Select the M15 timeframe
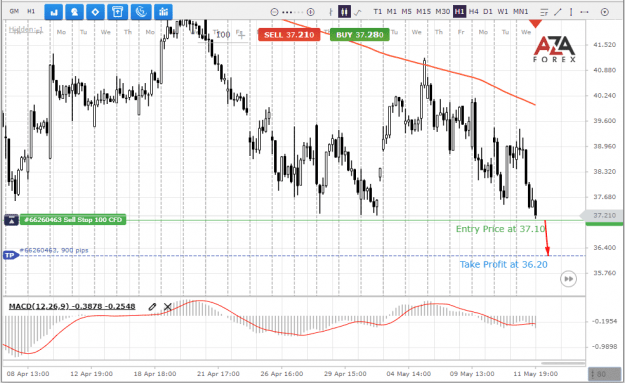The height and width of the screenshot is (383, 625). (423, 12)
